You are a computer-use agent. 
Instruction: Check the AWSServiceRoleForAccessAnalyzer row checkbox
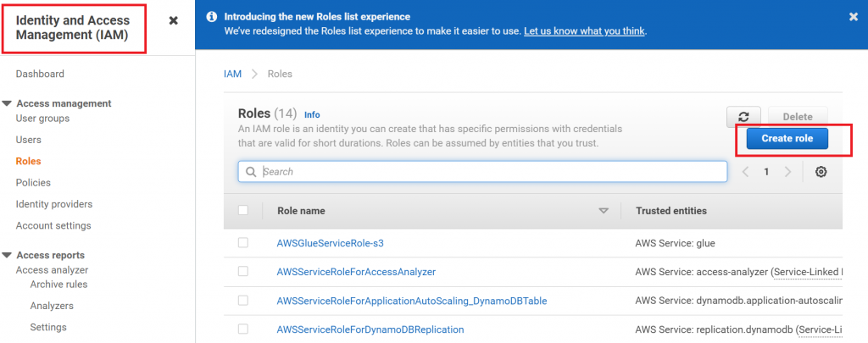point(243,272)
